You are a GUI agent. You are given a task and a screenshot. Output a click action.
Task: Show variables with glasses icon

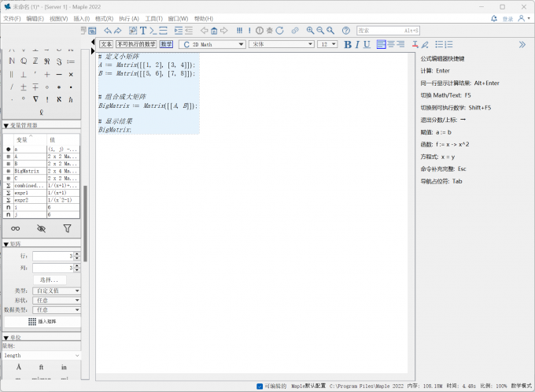16,228
